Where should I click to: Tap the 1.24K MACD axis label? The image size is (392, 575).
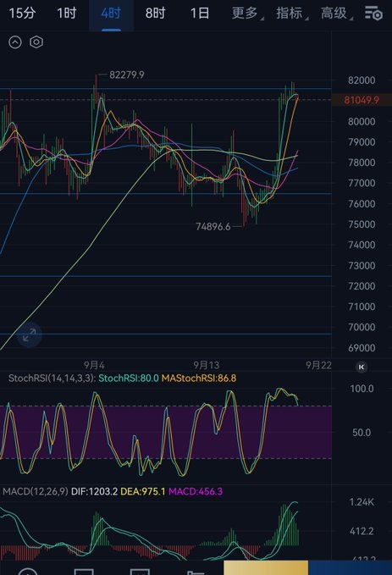362,502
